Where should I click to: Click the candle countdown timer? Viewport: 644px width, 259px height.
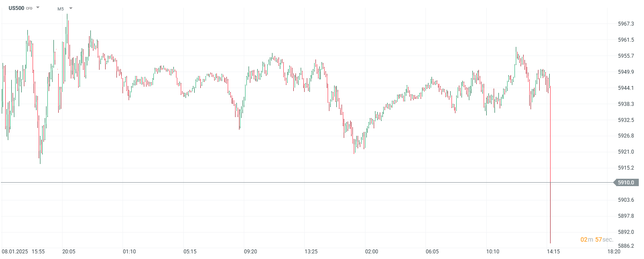(597, 239)
